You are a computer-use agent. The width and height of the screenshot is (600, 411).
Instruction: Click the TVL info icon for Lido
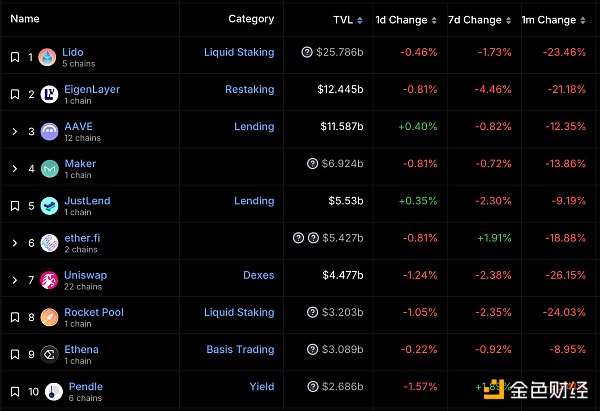[x=307, y=52]
